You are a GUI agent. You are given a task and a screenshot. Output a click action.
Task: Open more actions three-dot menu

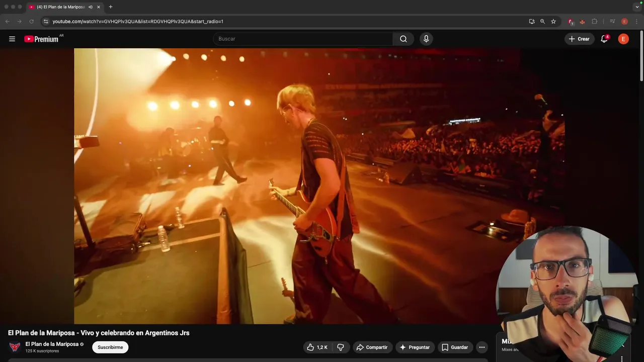tap(481, 347)
